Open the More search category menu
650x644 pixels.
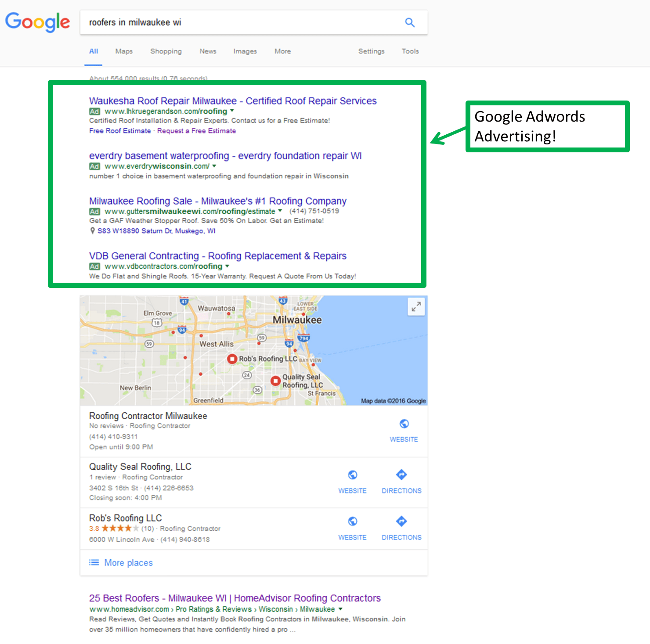pos(282,51)
